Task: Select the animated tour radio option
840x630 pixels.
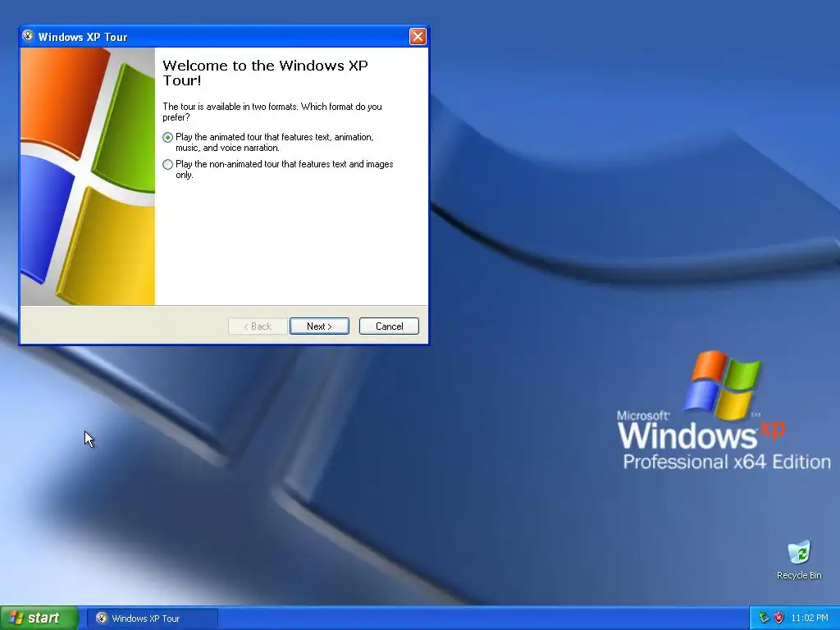Action: [x=167, y=137]
